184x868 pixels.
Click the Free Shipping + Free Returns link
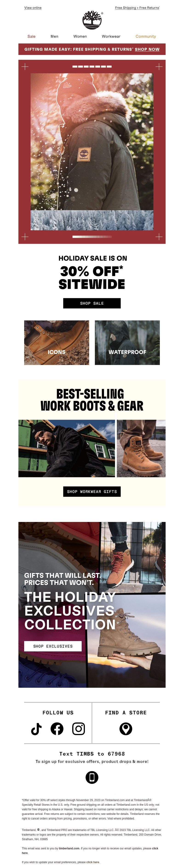click(x=137, y=8)
